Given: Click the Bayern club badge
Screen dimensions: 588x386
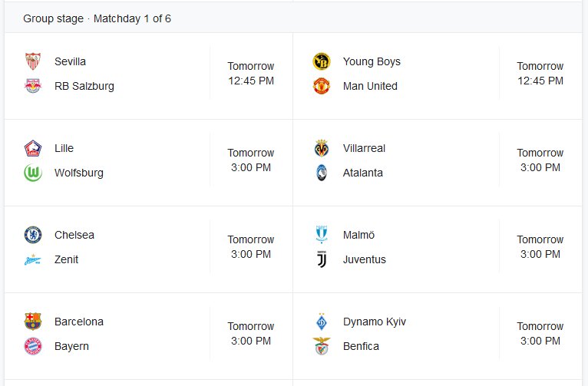Looking at the screenshot, I should (x=33, y=346).
